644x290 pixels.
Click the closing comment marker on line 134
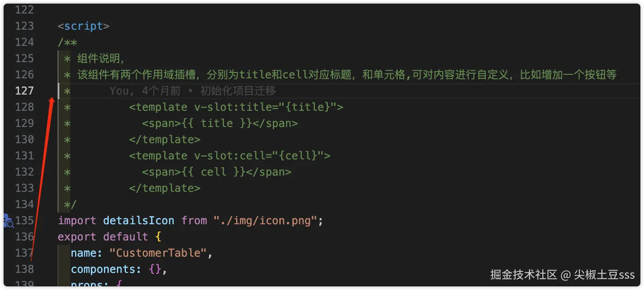70,204
